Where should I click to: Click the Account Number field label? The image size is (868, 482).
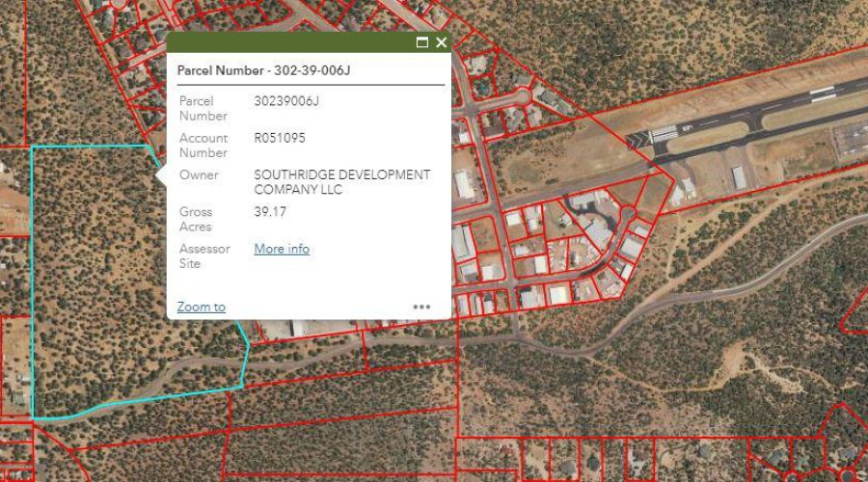pyautogui.click(x=203, y=145)
